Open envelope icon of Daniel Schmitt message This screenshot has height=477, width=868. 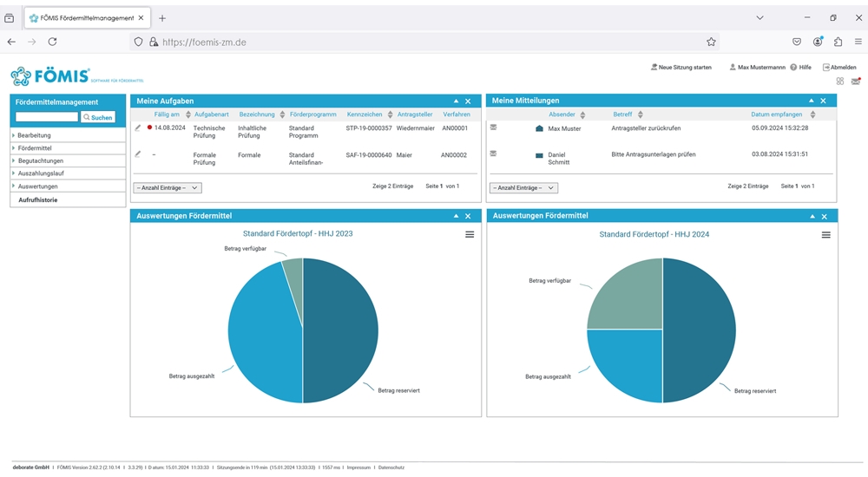click(x=493, y=154)
